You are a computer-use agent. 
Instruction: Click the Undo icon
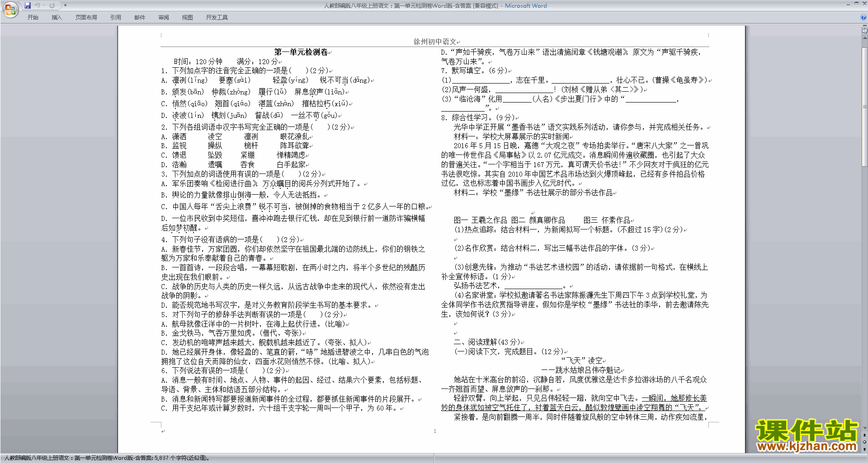click(x=38, y=5)
